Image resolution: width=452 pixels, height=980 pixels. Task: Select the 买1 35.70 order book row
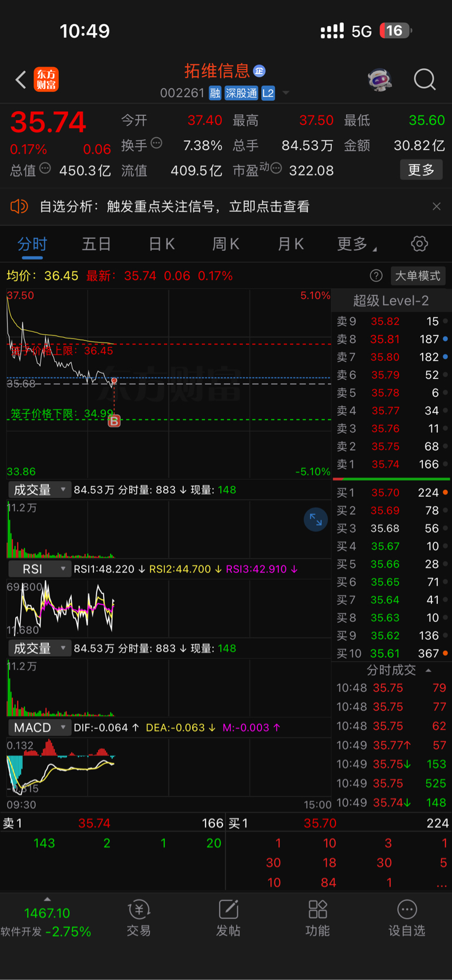pyautogui.click(x=391, y=493)
